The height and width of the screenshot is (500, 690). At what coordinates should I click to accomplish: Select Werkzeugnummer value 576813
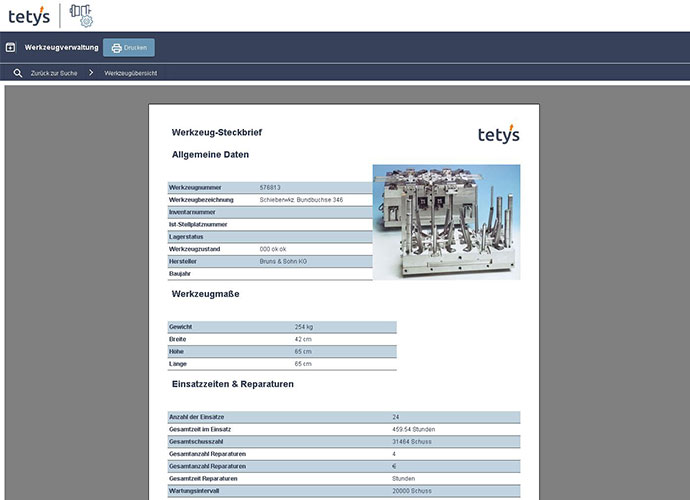pyautogui.click(x=270, y=188)
